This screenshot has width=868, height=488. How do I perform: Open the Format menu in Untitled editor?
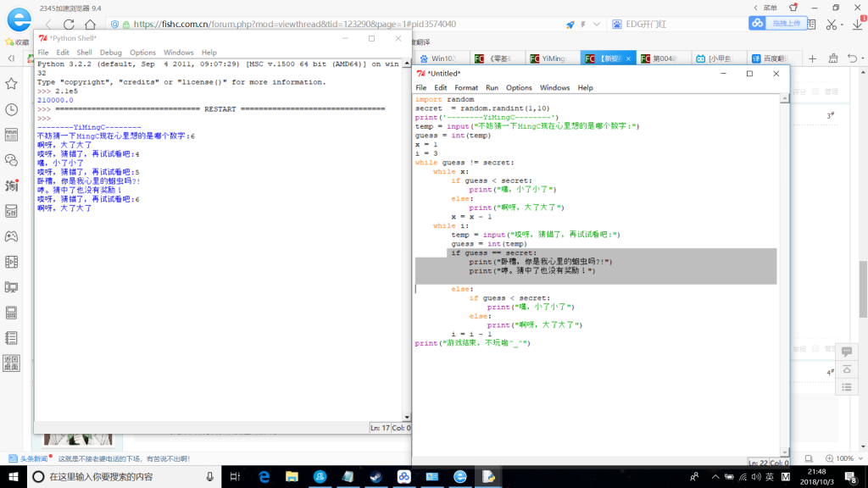pos(466,88)
